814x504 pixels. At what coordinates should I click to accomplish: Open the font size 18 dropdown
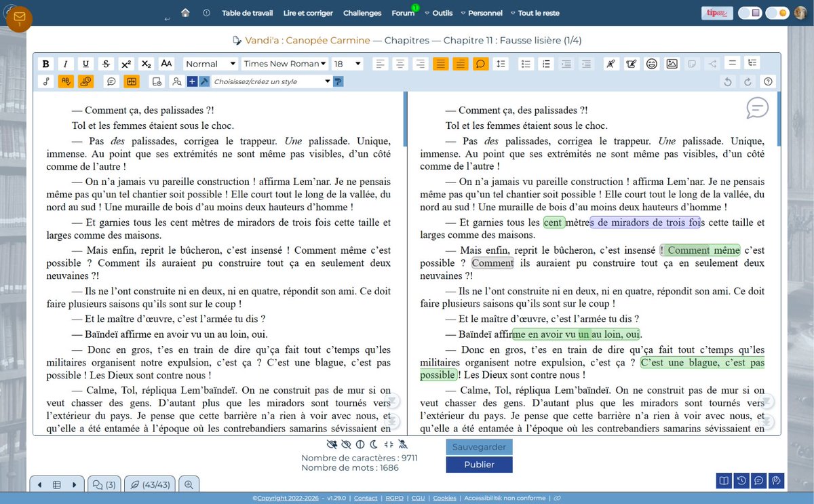[x=347, y=64]
